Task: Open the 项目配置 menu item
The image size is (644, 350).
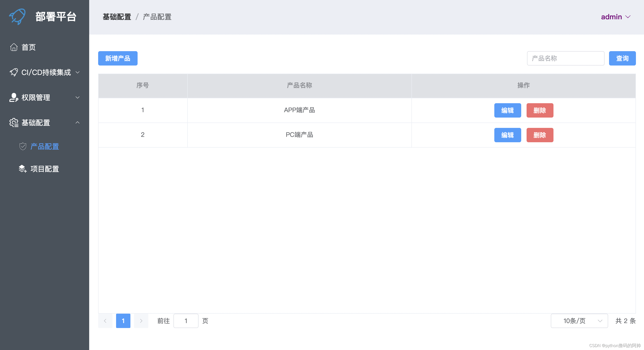Action: point(45,169)
